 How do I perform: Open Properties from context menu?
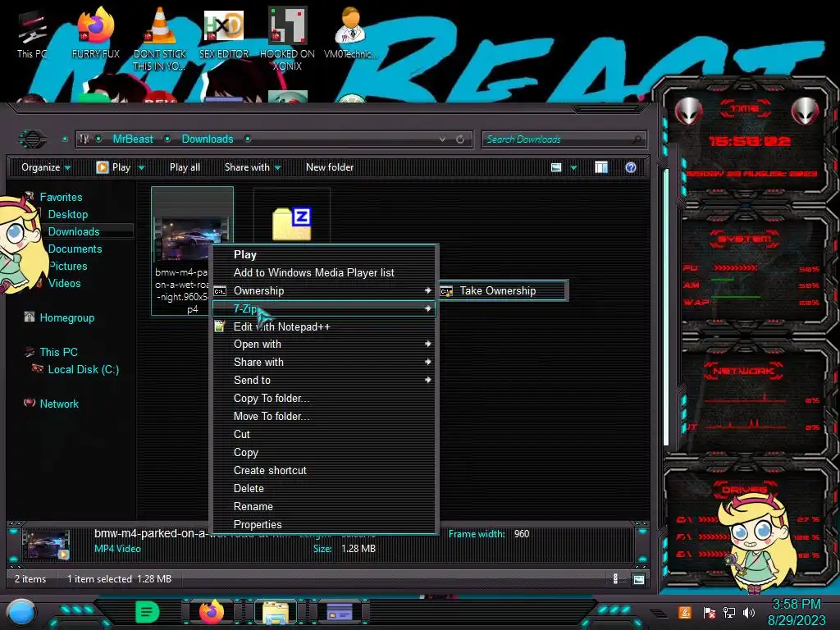pos(326,524)
